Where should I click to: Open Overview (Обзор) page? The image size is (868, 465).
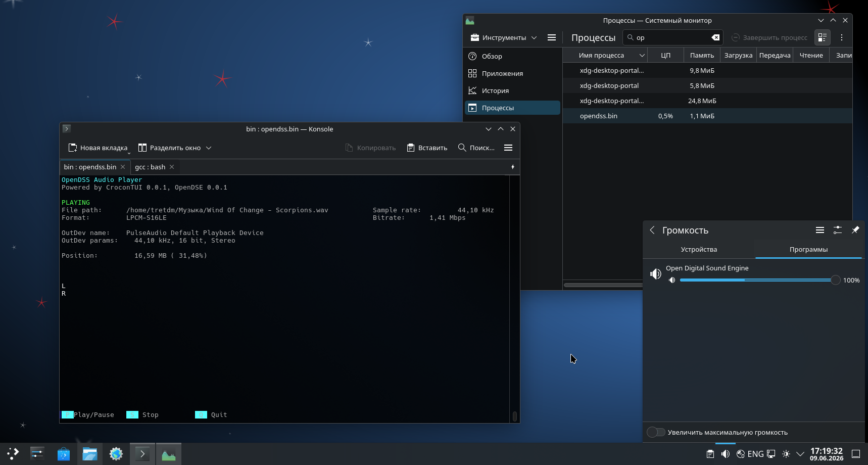point(512,56)
